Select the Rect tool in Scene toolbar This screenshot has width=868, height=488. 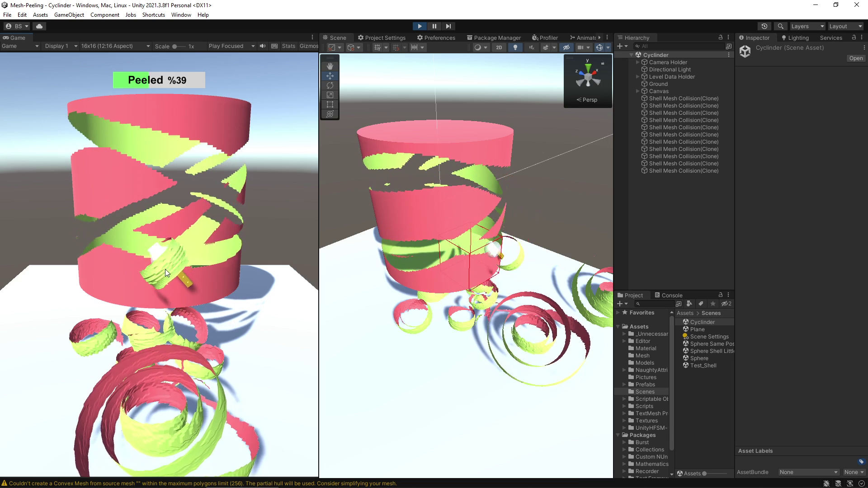pyautogui.click(x=330, y=104)
